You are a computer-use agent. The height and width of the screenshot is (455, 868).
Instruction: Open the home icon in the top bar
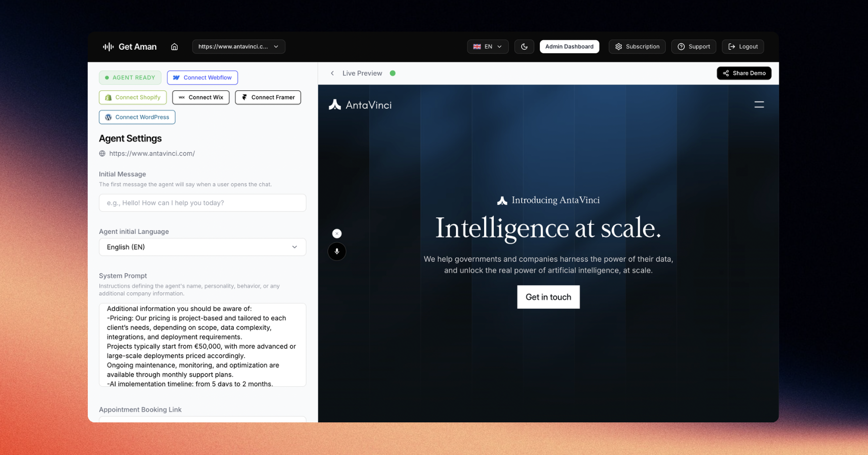[x=174, y=46]
